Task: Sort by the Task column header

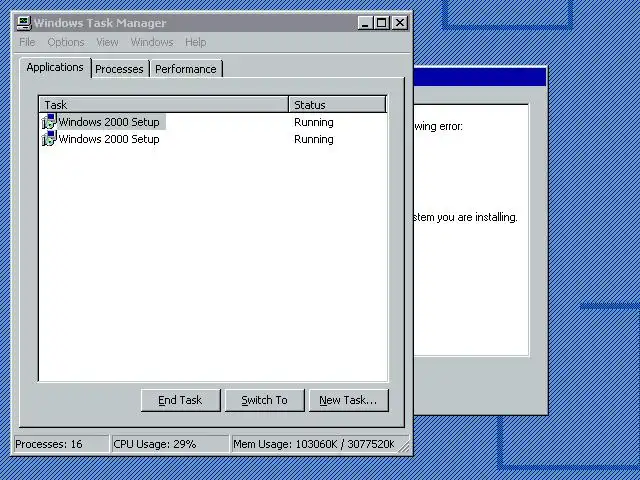Action: click(x=164, y=105)
